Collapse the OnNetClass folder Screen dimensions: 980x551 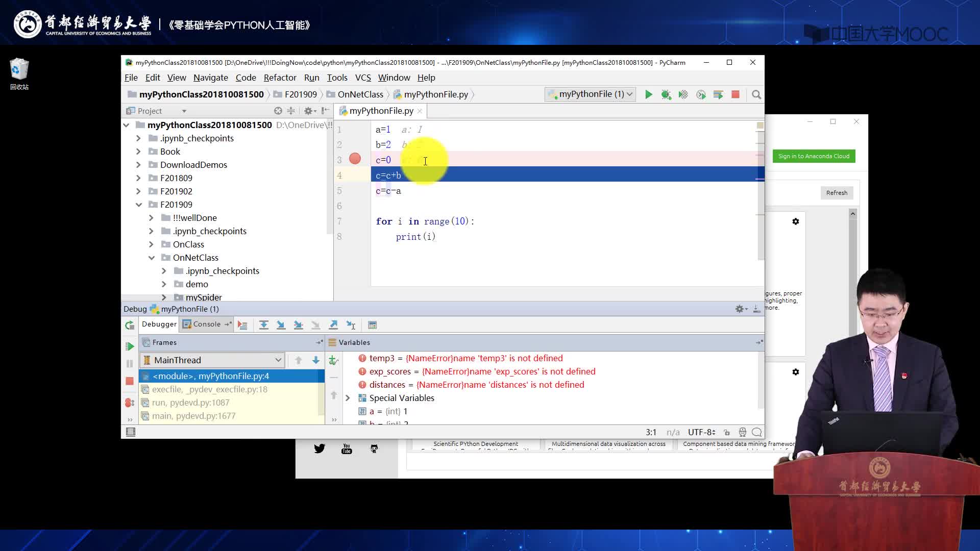[151, 258]
